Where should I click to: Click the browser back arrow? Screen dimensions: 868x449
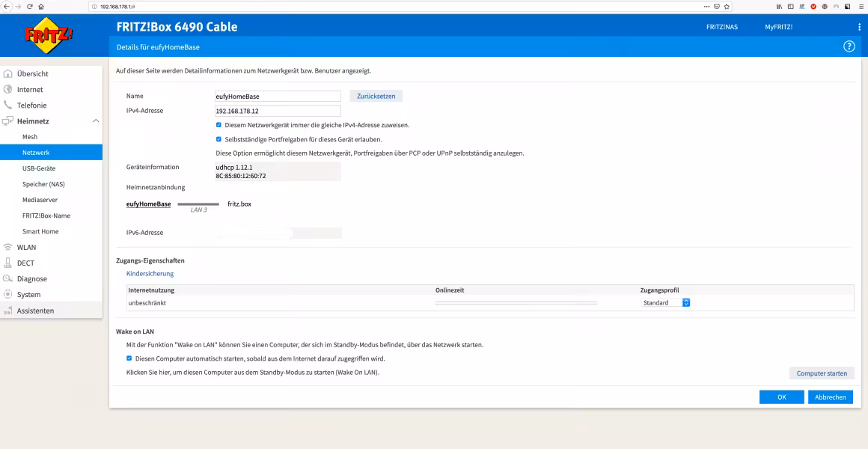point(6,7)
